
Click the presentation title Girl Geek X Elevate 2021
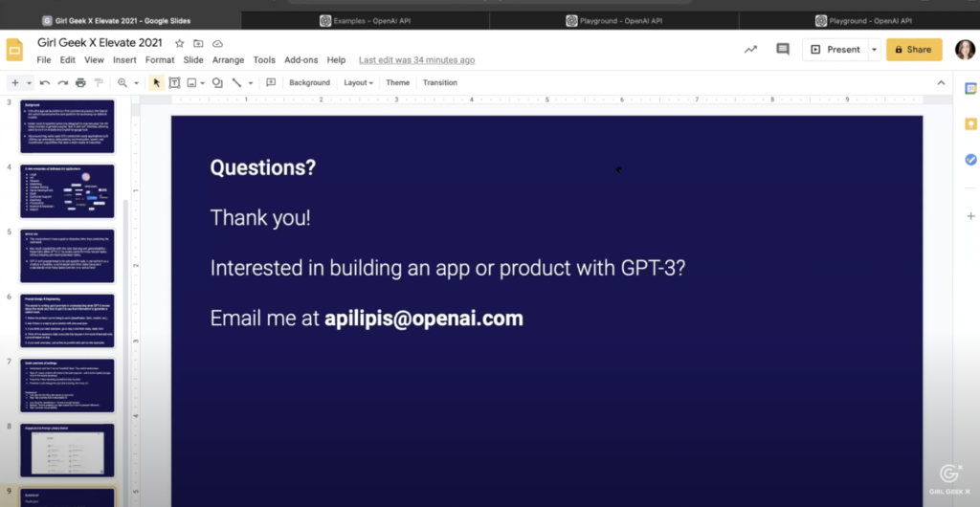[x=100, y=42]
